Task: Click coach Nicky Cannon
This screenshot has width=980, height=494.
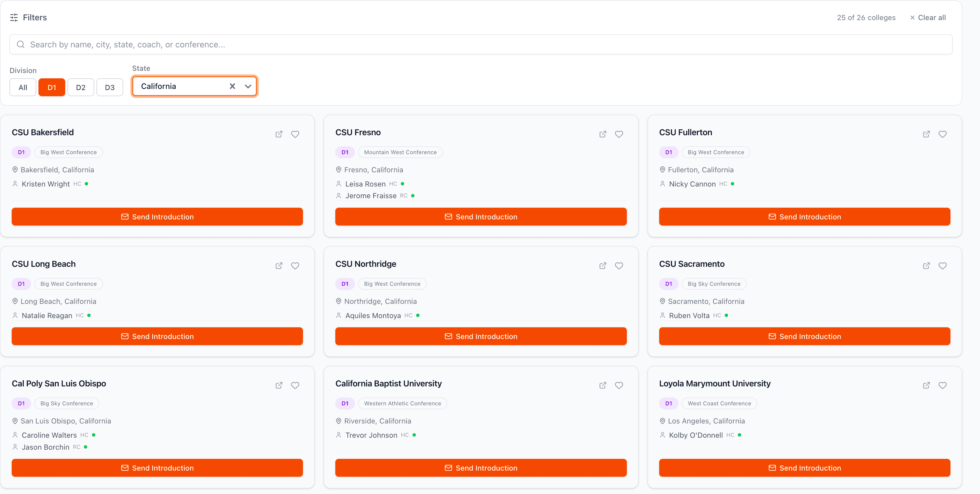Action: pyautogui.click(x=692, y=184)
